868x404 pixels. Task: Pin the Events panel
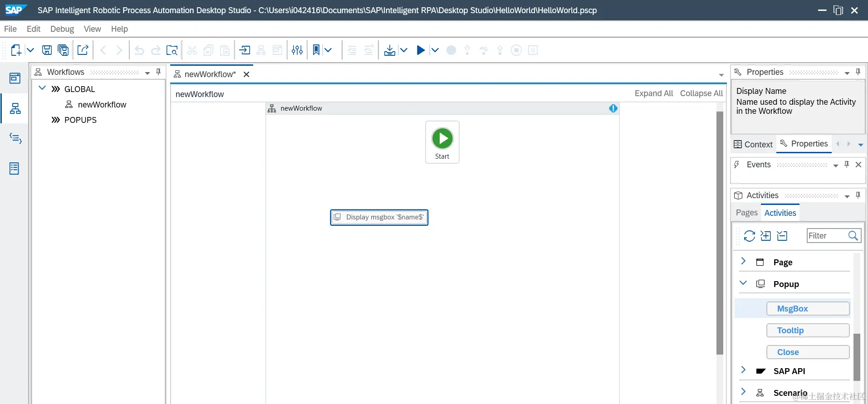point(847,165)
